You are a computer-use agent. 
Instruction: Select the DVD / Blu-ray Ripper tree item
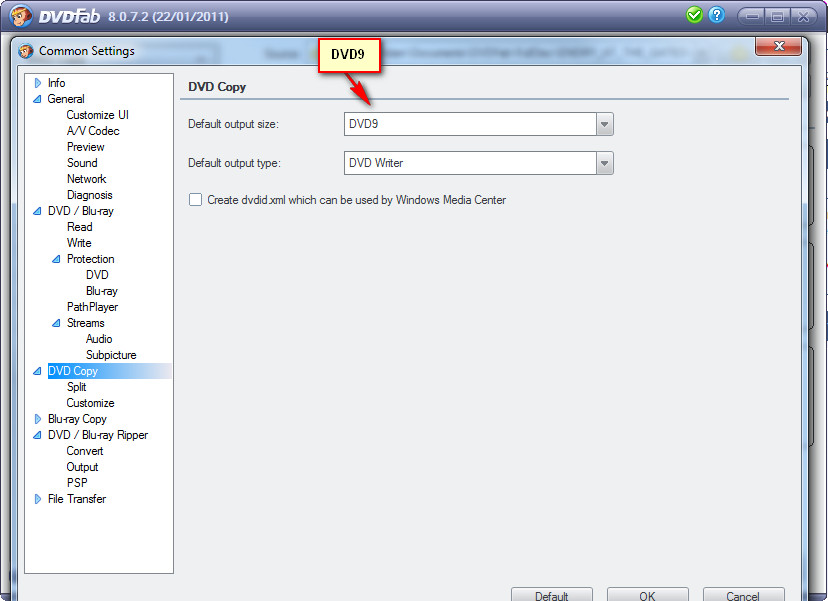pyautogui.click(x=98, y=435)
